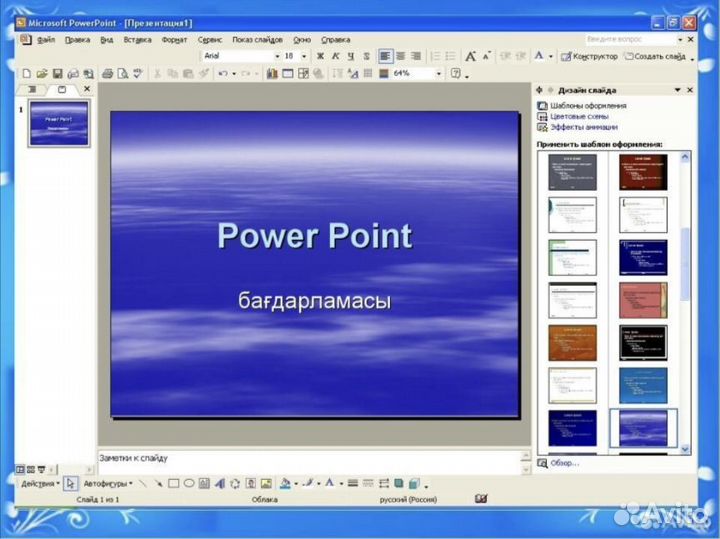
Task: Open Цветовые схемы link
Action: tap(579, 117)
